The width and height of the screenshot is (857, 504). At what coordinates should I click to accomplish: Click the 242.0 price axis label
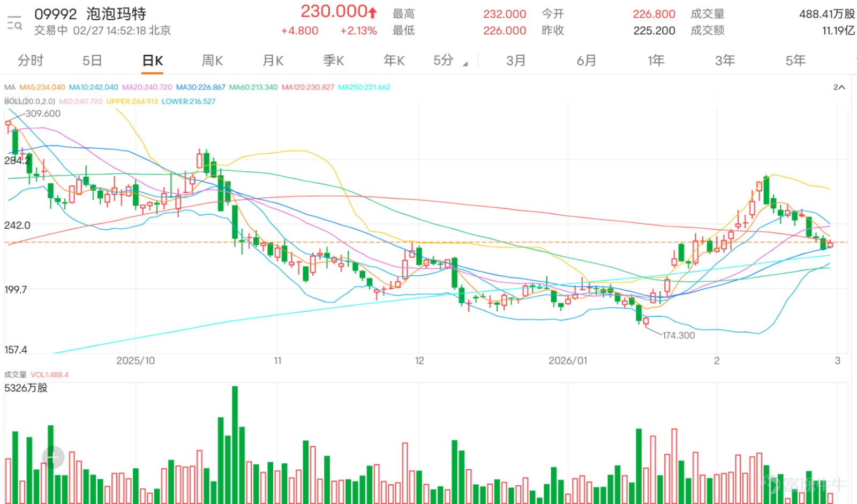(17, 225)
